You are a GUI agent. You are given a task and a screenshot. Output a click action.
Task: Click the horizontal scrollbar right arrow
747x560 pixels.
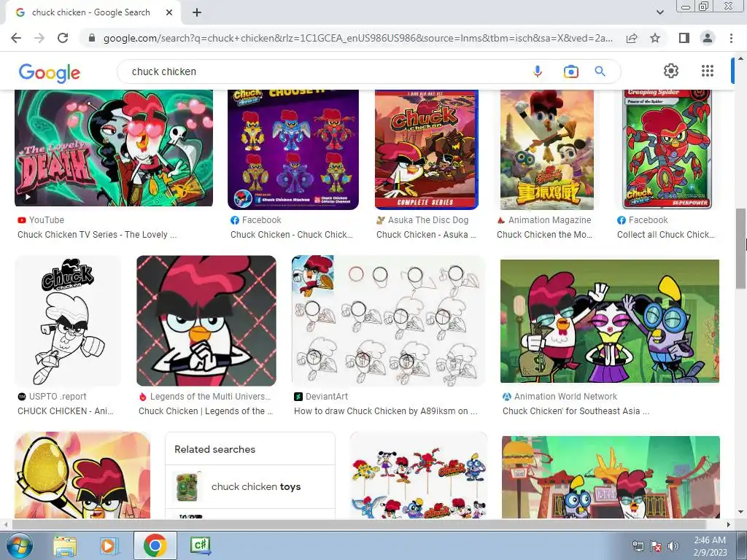coord(729,524)
